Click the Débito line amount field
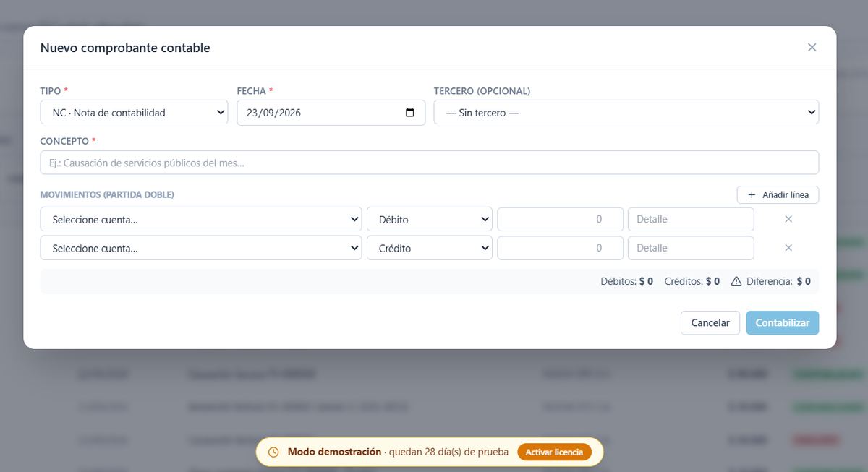 (x=560, y=219)
